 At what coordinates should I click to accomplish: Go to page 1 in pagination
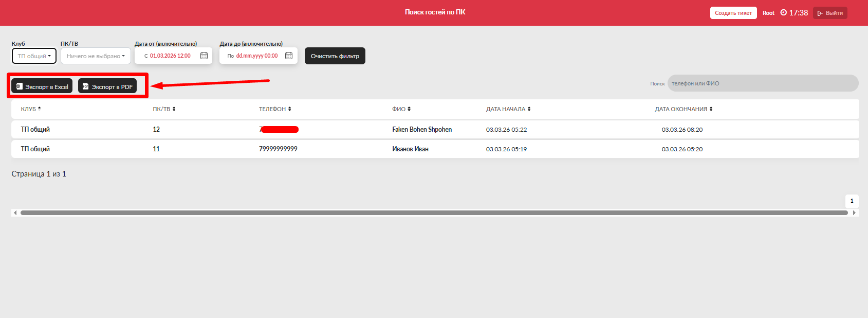pos(852,201)
